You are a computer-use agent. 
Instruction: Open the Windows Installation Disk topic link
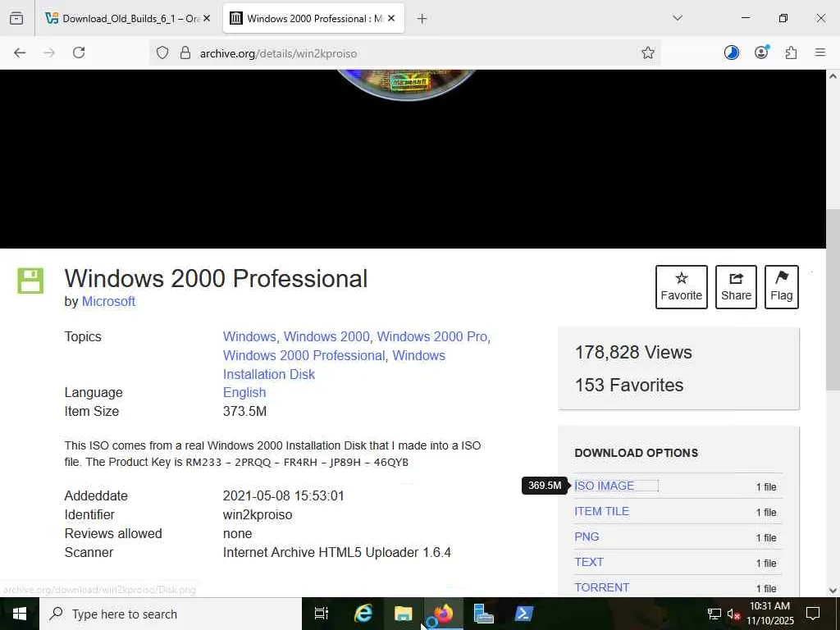[x=334, y=365]
